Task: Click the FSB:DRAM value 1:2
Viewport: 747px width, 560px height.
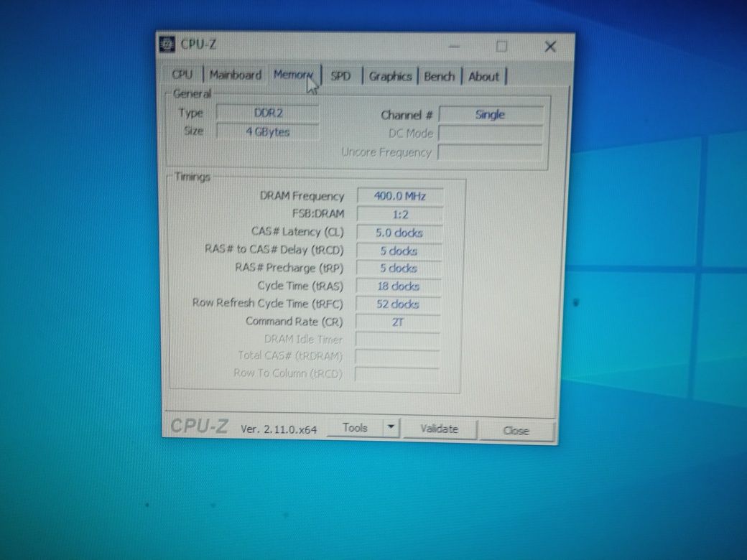Action: pos(400,214)
